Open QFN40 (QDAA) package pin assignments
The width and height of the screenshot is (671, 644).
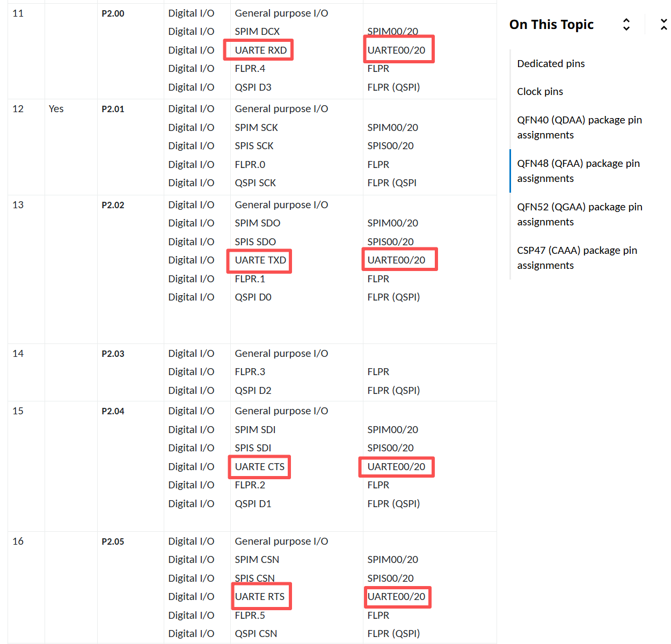click(x=579, y=127)
